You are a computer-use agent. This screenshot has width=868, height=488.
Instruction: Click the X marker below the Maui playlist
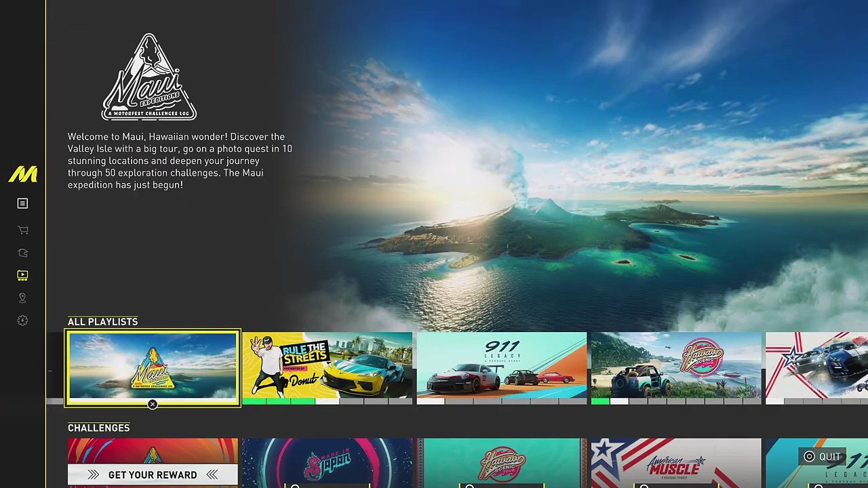click(153, 405)
